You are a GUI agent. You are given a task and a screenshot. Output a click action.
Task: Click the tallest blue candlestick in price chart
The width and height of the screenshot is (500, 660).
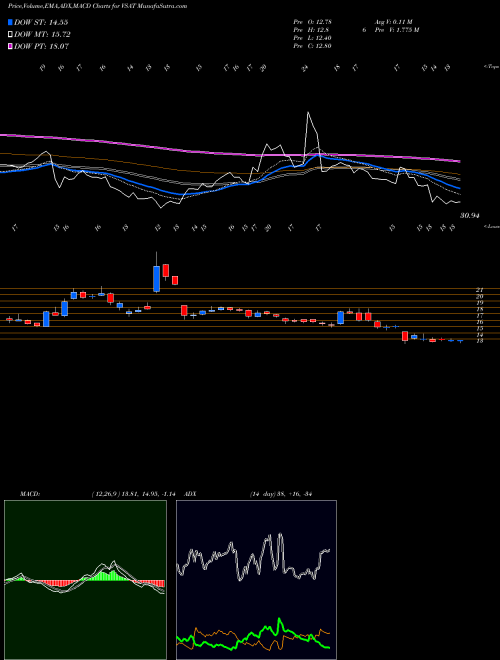[157, 278]
